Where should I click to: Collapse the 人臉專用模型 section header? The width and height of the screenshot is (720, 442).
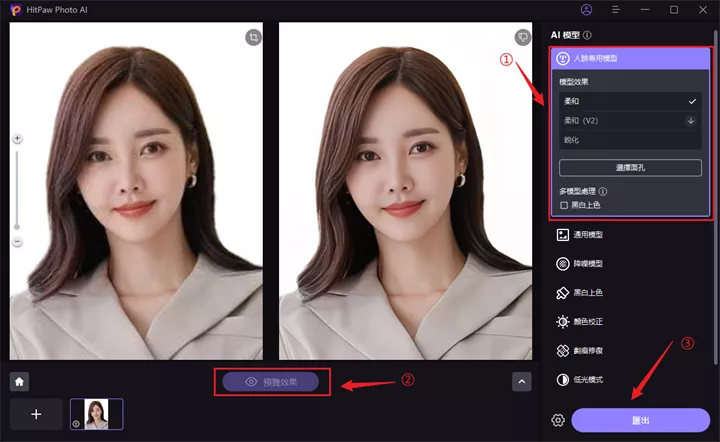[x=630, y=59]
